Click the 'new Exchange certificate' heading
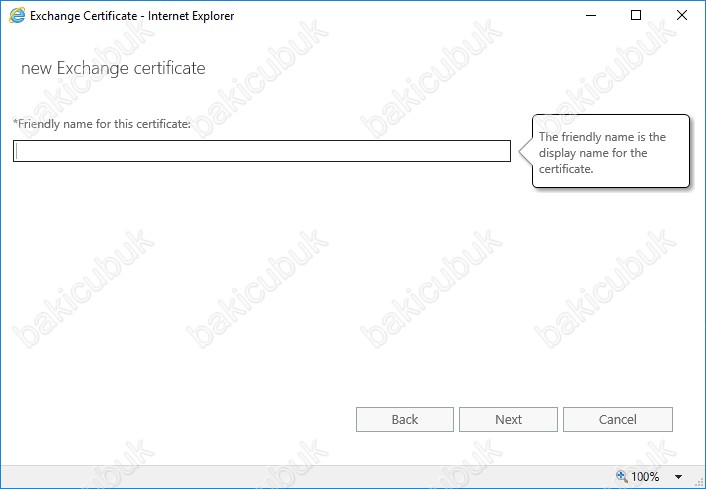 113,68
